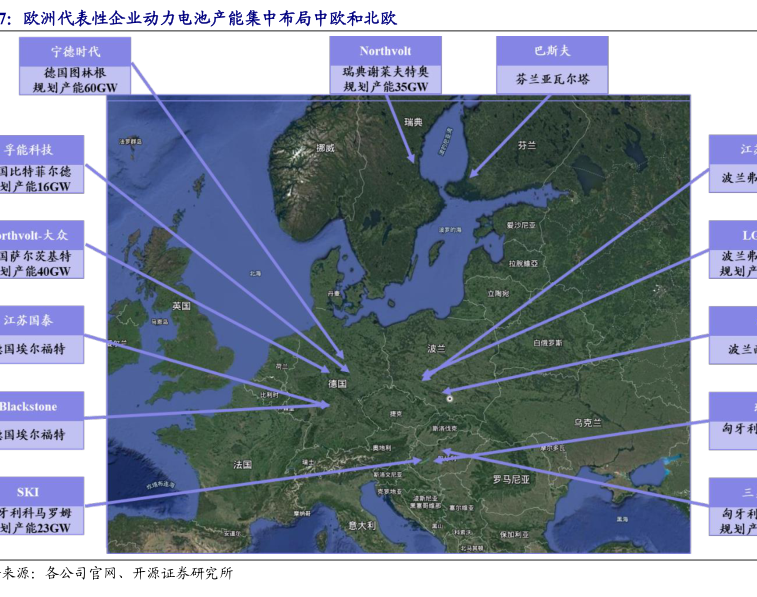This screenshot has height=597, width=757.
Task: Click the 德国图林根 规划产能60GW text box
Action: [x=75, y=80]
